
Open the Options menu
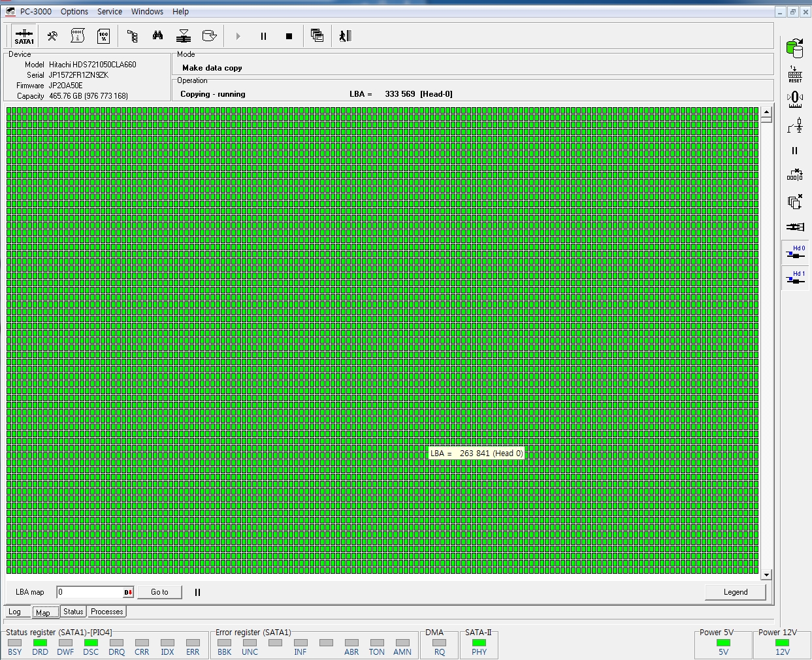click(x=74, y=12)
